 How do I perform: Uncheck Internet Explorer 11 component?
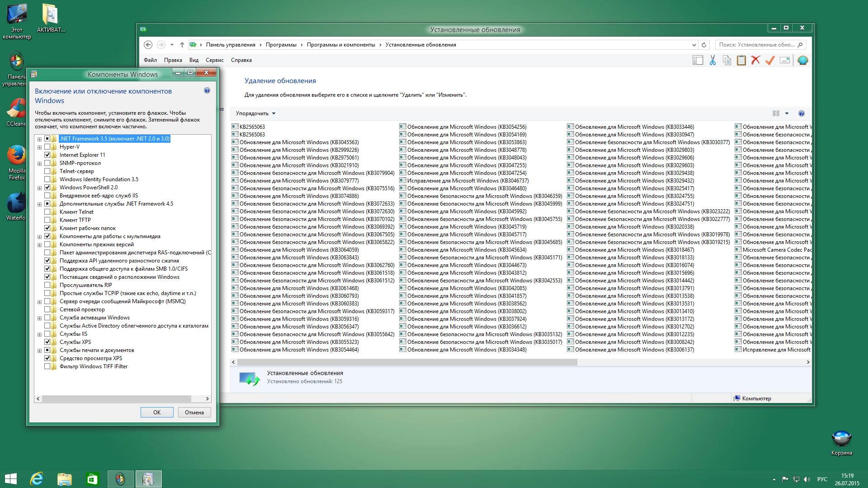(47, 155)
